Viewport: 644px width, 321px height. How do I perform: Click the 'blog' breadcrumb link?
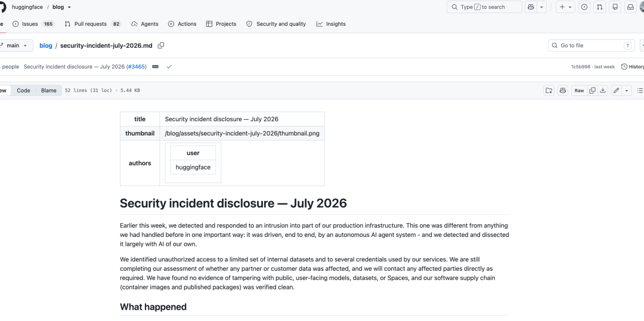[x=45, y=45]
